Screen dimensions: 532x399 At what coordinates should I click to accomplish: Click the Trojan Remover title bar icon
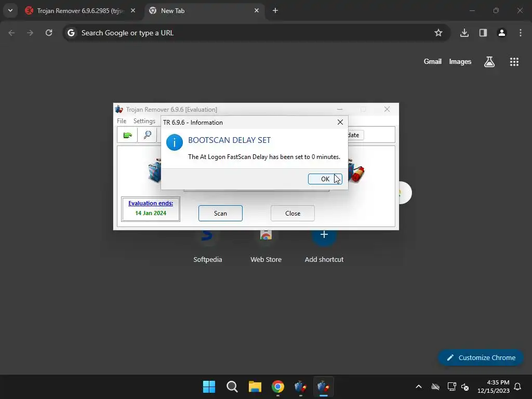pyautogui.click(x=119, y=109)
